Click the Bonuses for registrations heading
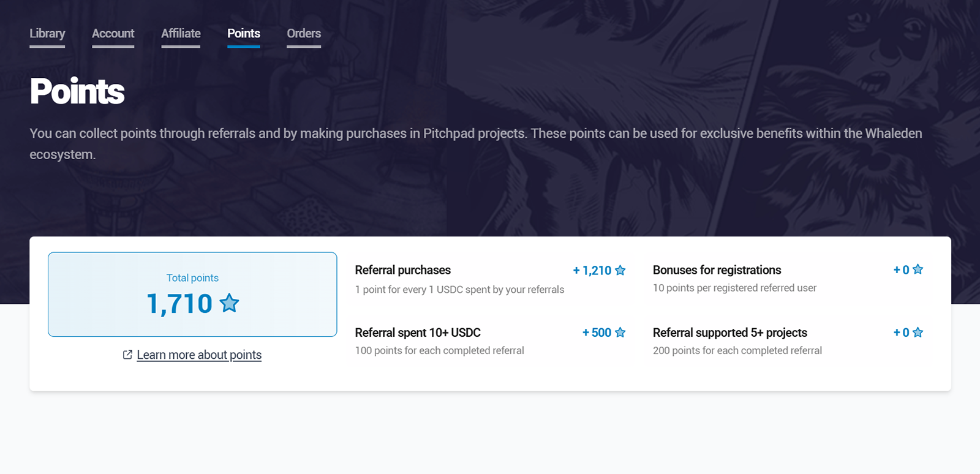Screen dimensions: 980x474 tap(717, 270)
